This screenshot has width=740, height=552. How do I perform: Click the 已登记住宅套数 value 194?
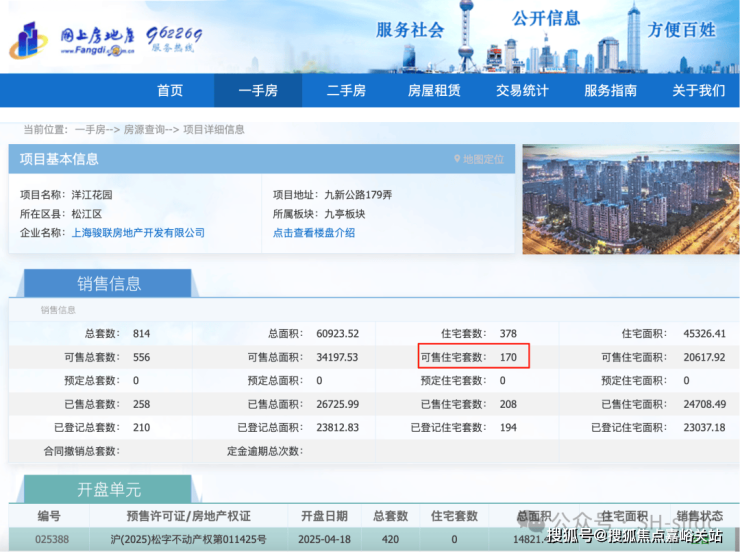coord(508,427)
